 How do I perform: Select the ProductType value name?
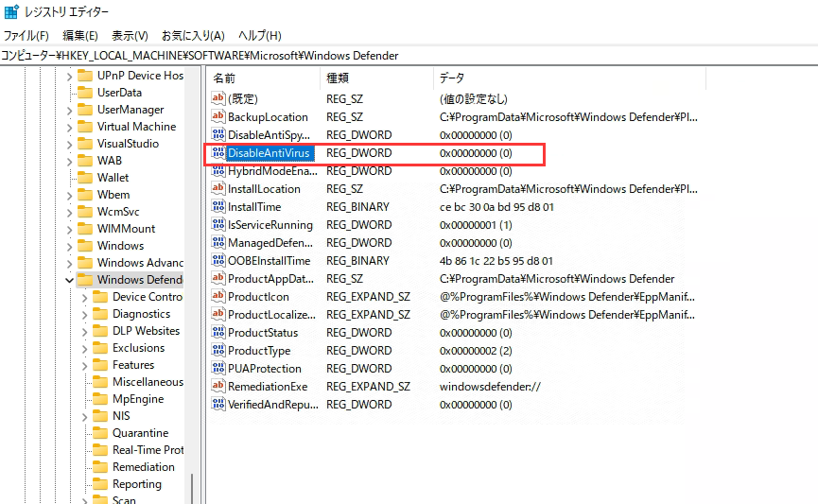[259, 351]
